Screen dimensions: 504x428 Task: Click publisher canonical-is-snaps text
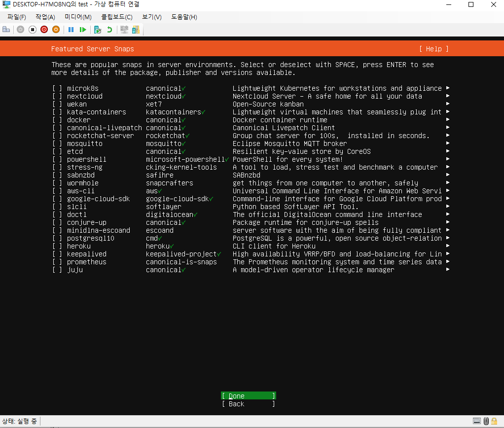tap(181, 262)
